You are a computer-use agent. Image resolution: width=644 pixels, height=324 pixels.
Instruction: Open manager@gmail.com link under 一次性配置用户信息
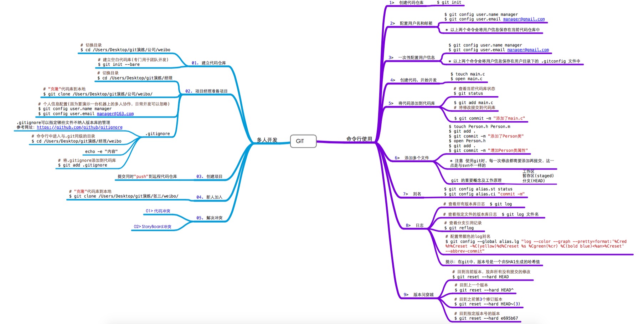pos(528,50)
